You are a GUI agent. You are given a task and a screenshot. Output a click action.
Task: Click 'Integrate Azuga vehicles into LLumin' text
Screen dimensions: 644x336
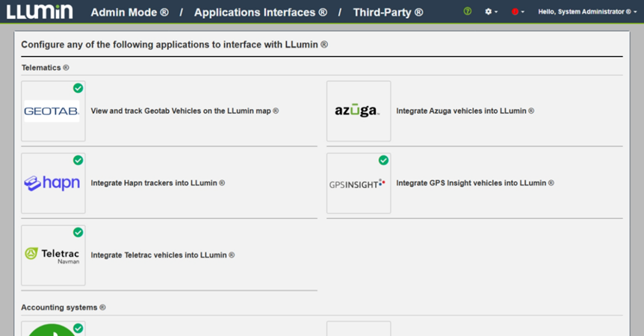(465, 111)
